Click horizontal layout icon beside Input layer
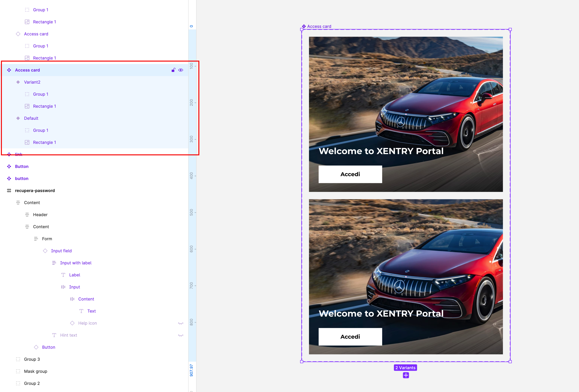The image size is (579, 392). (x=63, y=287)
